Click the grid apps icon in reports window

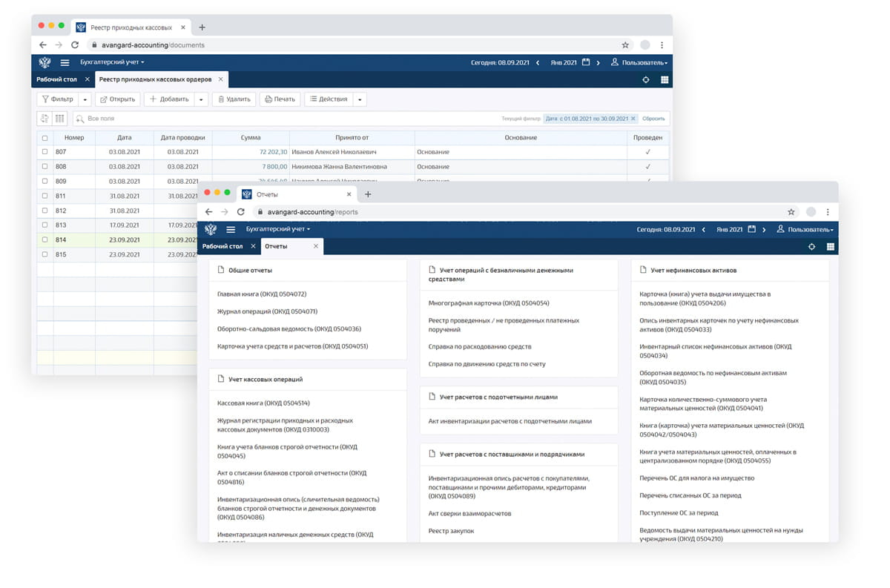point(831,247)
